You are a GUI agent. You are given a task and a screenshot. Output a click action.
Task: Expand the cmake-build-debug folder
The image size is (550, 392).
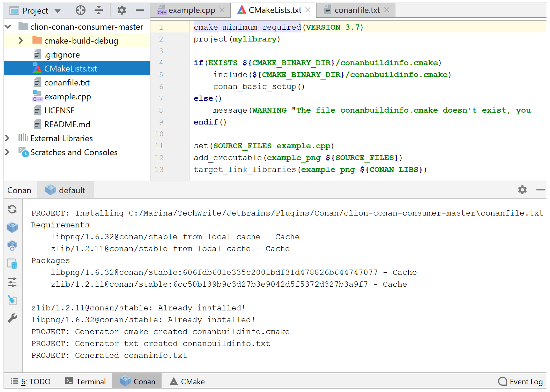tap(21, 40)
